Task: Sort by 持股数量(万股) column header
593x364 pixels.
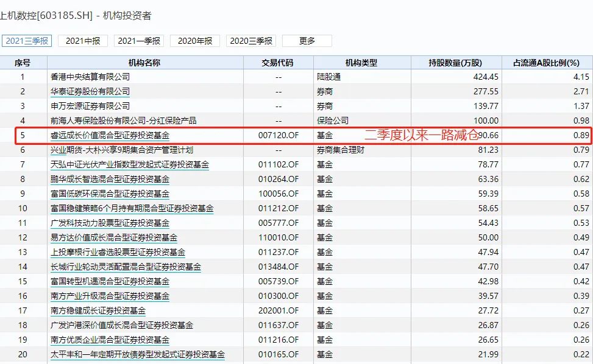Action: click(456, 63)
